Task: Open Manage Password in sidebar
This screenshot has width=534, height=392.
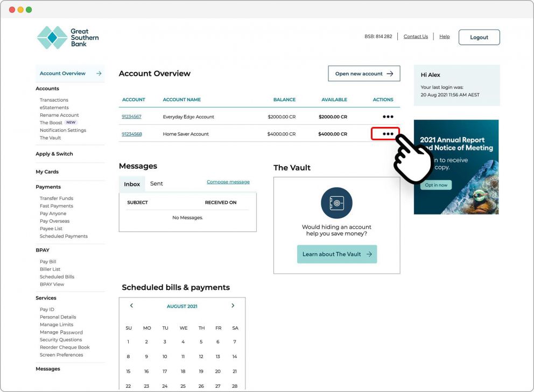Action: click(61, 332)
